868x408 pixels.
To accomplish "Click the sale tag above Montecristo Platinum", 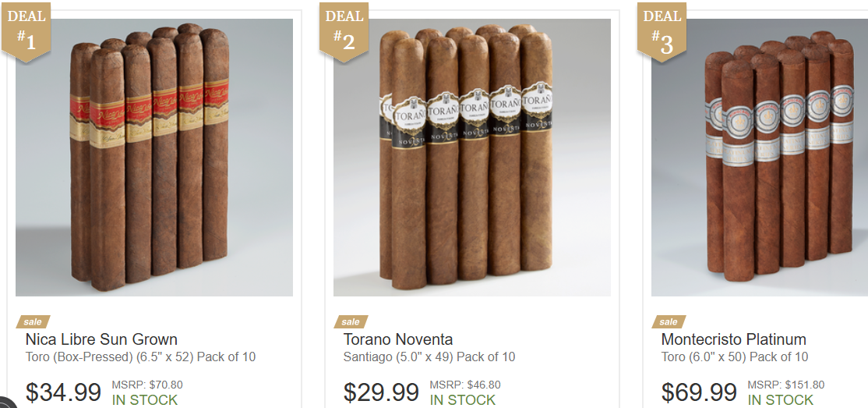I will click(669, 321).
